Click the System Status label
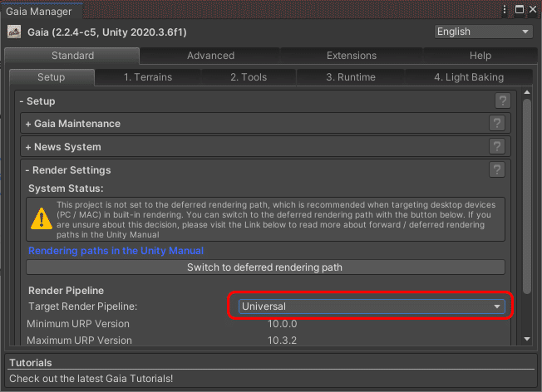 (x=66, y=189)
